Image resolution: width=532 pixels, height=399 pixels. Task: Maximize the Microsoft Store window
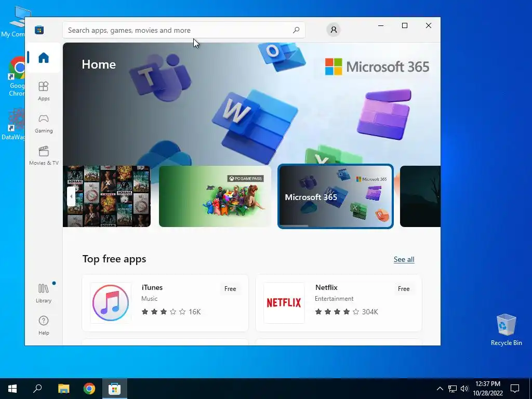(x=404, y=25)
